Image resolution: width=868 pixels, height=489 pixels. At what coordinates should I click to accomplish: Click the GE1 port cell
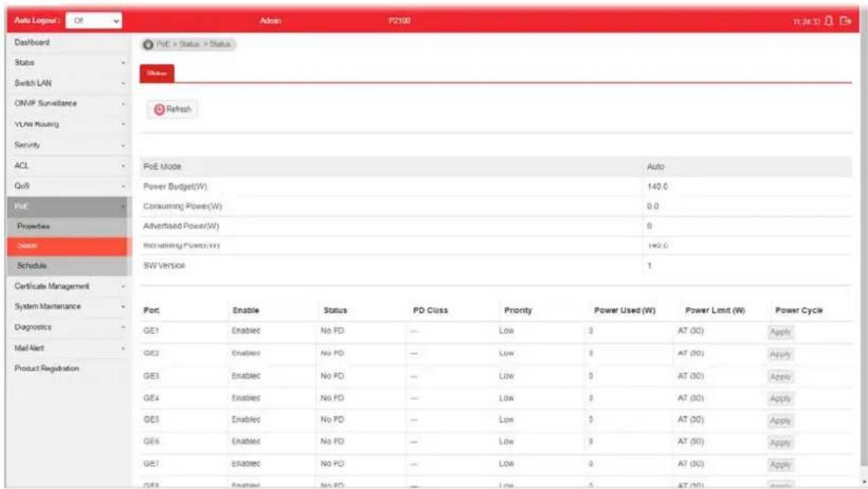[151, 330]
